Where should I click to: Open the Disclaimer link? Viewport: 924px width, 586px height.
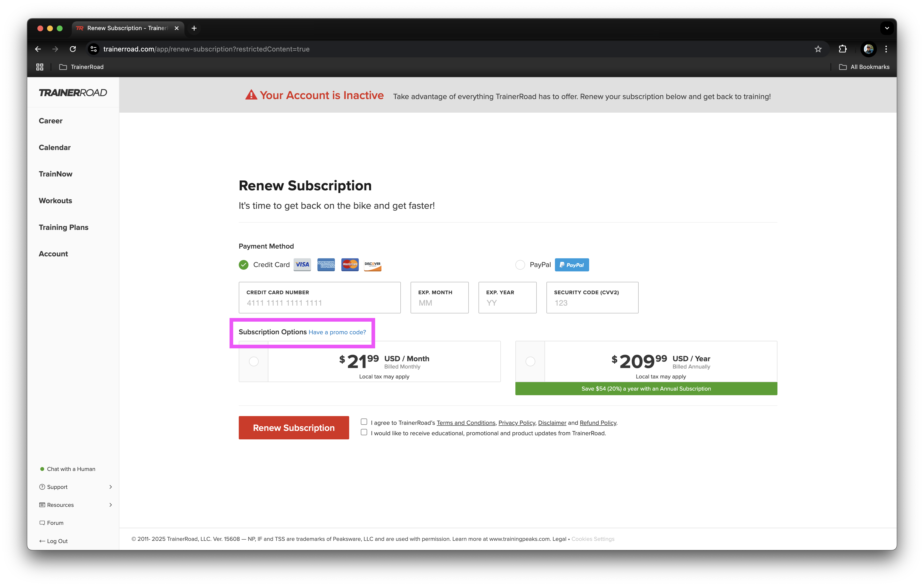coord(552,423)
